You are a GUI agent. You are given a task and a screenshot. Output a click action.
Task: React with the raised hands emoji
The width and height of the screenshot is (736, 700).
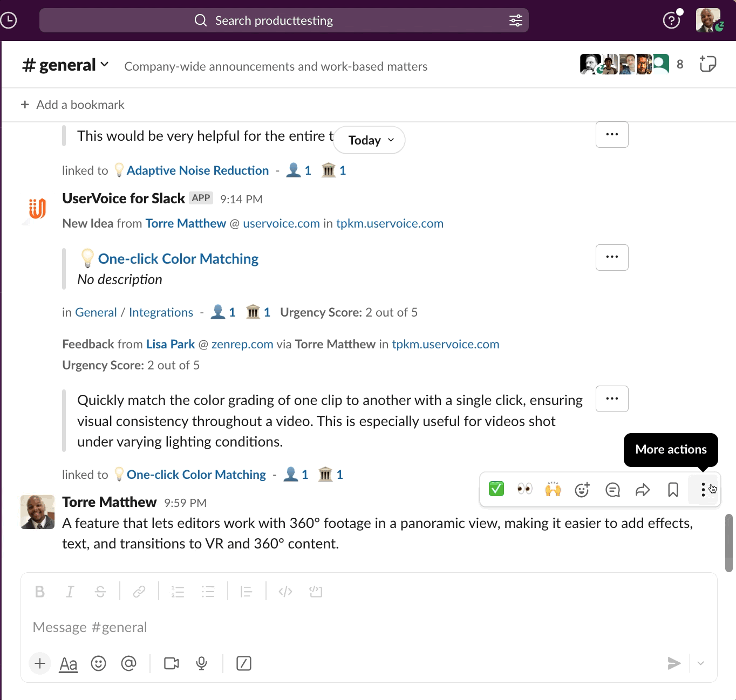click(x=553, y=489)
